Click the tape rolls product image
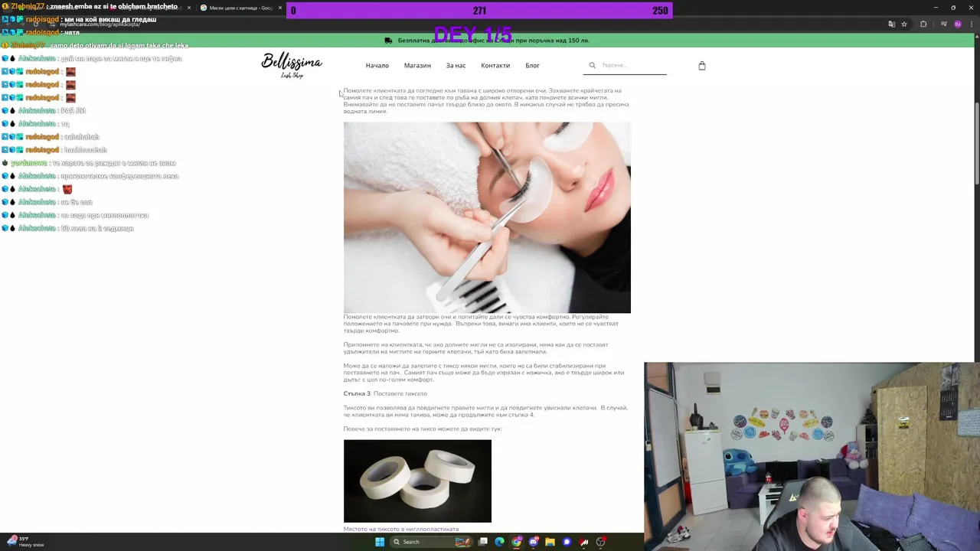 pos(417,481)
